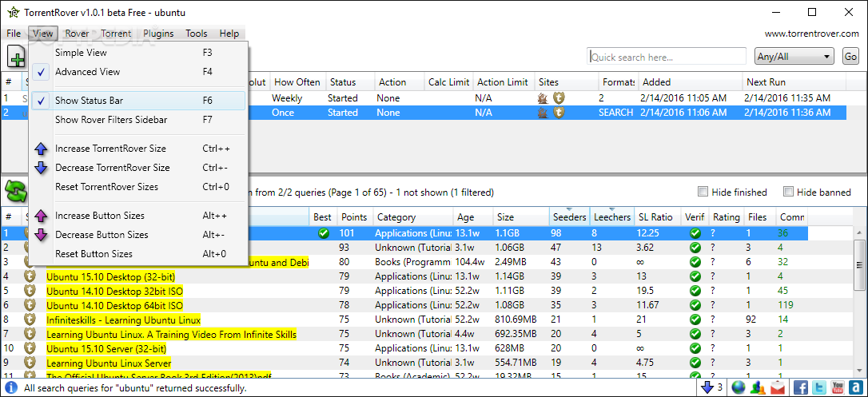Select Advanced View checked menu item
Viewport: 868px width, 397px height.
(x=137, y=71)
